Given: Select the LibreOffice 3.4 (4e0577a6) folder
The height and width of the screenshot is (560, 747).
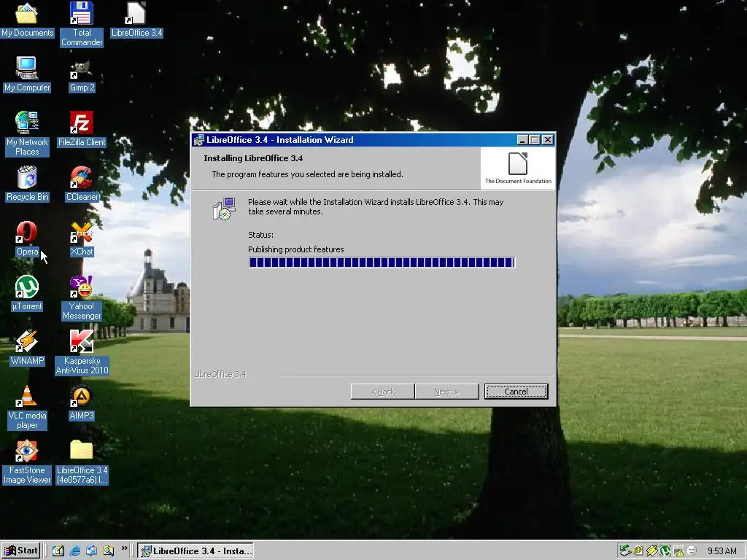Looking at the screenshot, I should [82, 462].
